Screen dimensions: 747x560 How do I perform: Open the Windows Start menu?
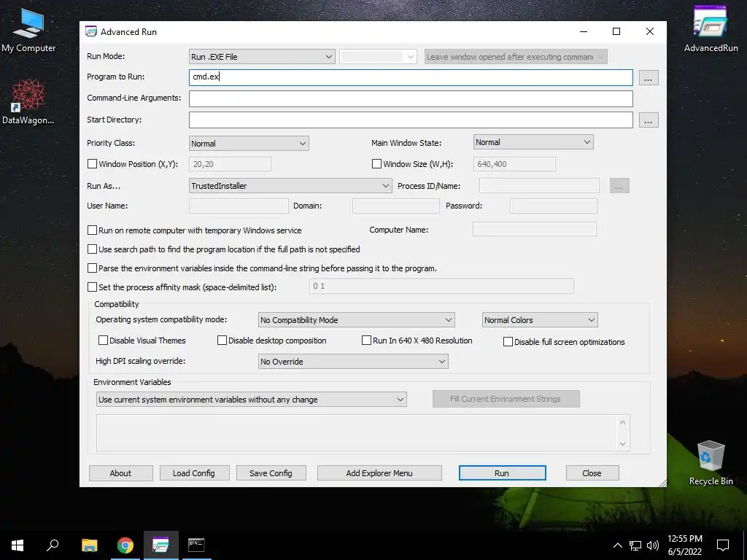(18, 545)
